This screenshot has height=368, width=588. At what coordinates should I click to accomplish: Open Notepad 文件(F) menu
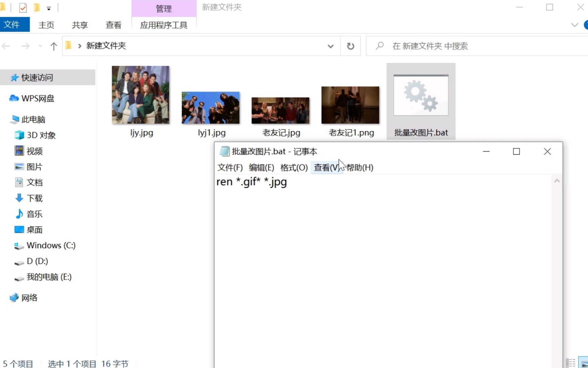coord(230,168)
